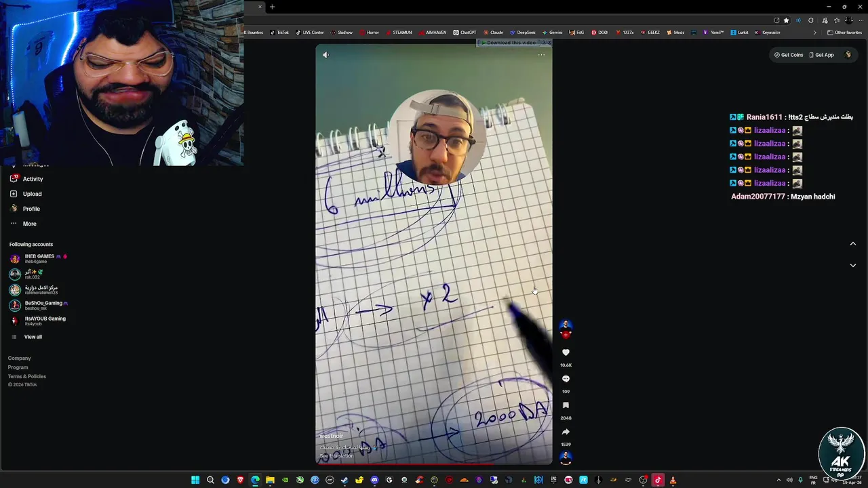Image resolution: width=868 pixels, height=488 pixels.
Task: Open the profile avatar next to Get App
Action: 848,55
